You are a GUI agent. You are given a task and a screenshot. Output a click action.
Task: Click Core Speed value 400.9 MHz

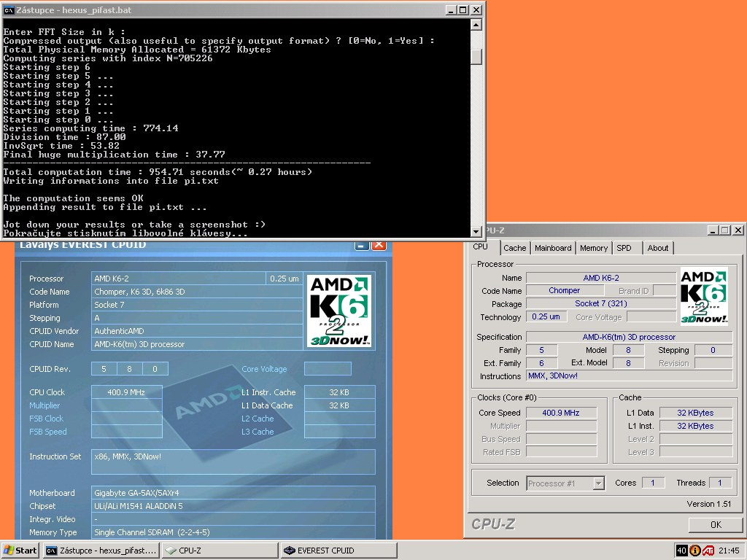(x=561, y=413)
